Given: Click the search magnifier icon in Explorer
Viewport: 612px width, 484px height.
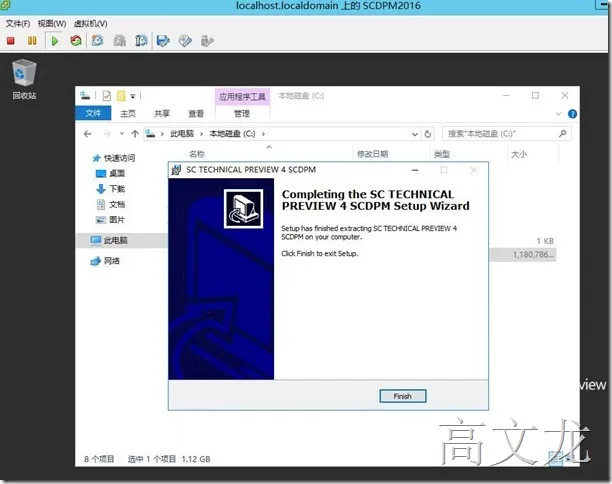Looking at the screenshot, I should 562,133.
